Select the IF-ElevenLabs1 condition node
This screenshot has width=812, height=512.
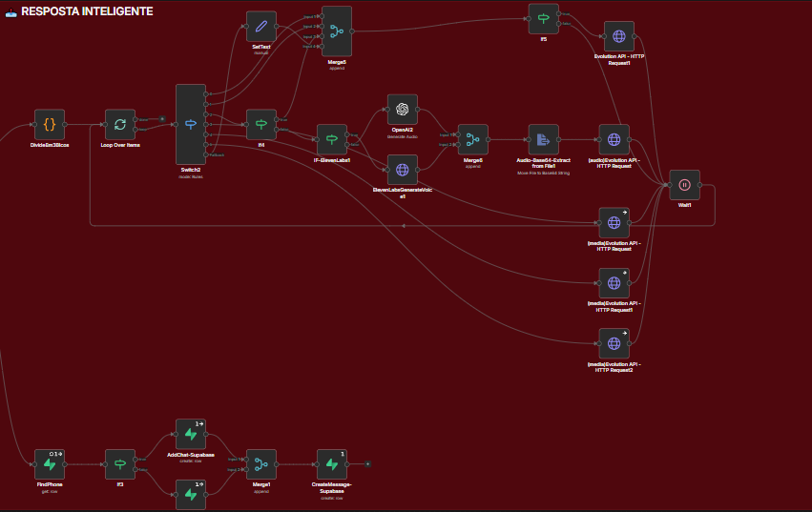331,139
